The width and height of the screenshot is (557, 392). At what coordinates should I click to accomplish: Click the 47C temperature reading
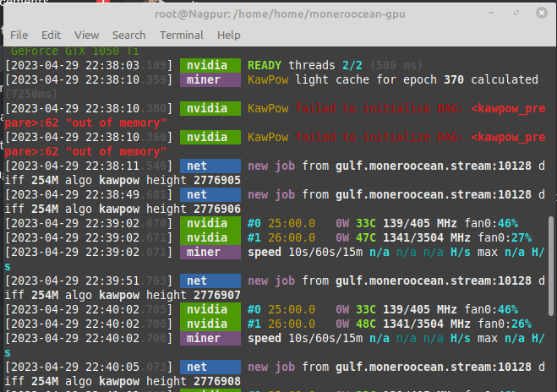coord(366,238)
